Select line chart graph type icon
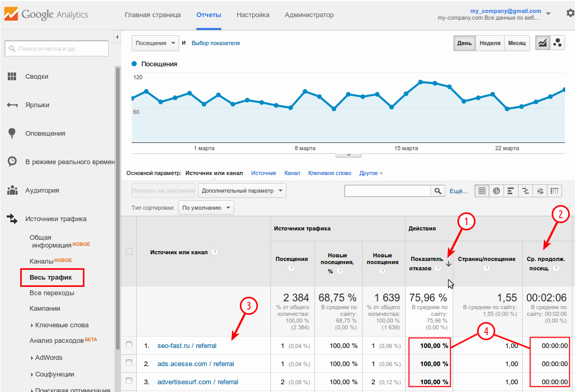The image size is (575, 392). 543,43
